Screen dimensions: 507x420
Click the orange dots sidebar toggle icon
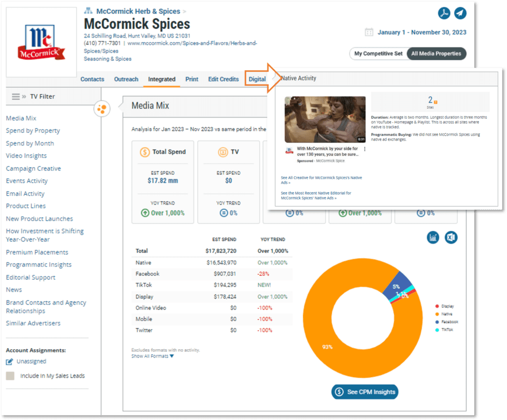(x=102, y=109)
